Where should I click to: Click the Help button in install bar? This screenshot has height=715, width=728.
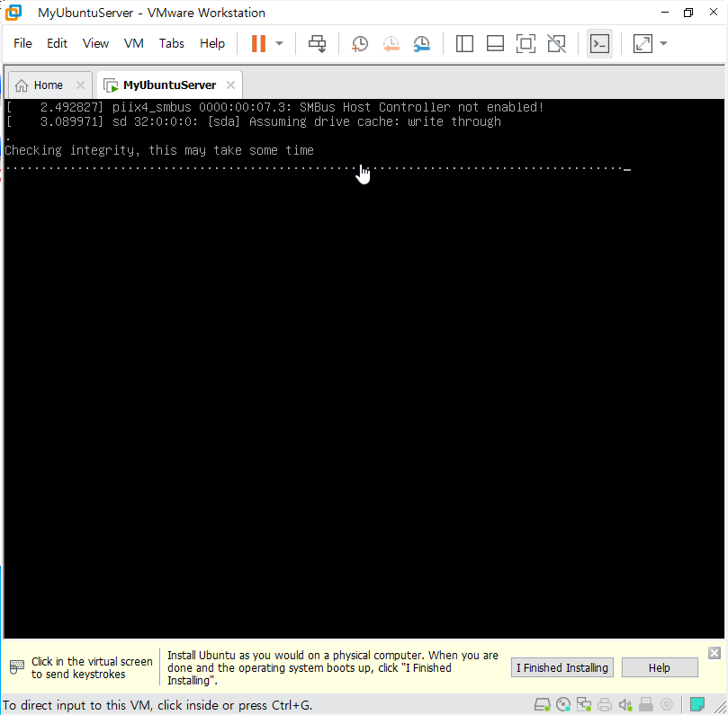pos(660,667)
